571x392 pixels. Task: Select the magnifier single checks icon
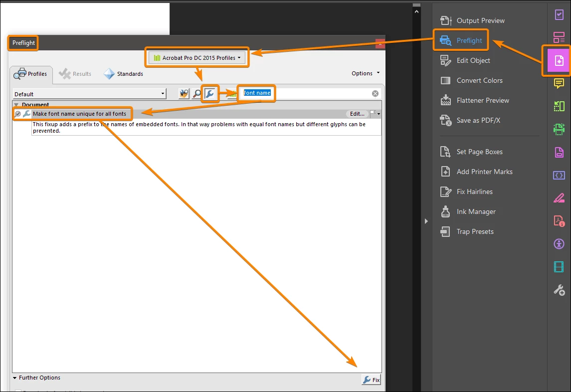(x=196, y=94)
